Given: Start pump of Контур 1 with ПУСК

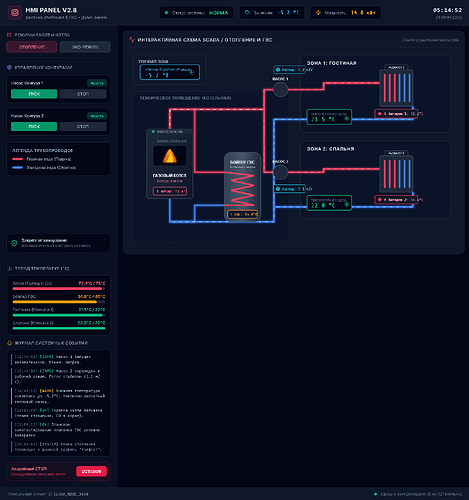Looking at the screenshot, I should (x=34, y=94).
